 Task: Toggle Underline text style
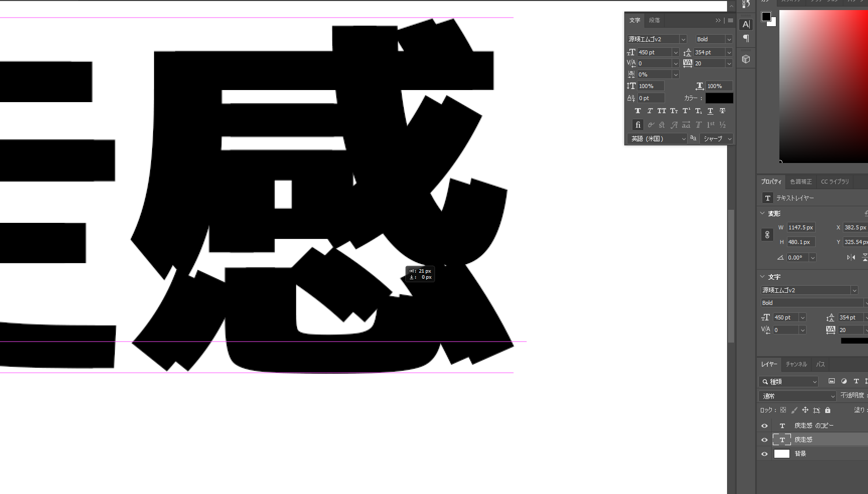[710, 111]
